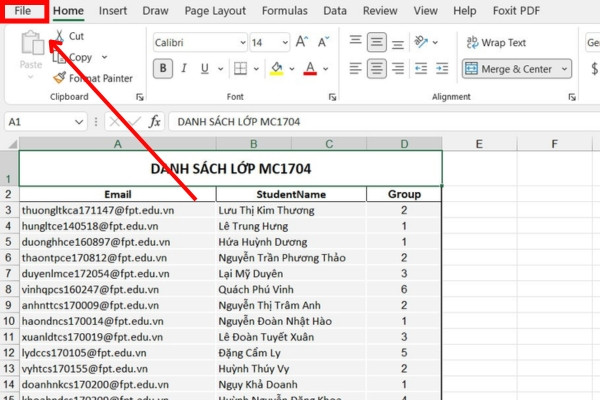Image resolution: width=600 pixels, height=400 pixels.
Task: Select Top Align icon
Action: (x=355, y=41)
